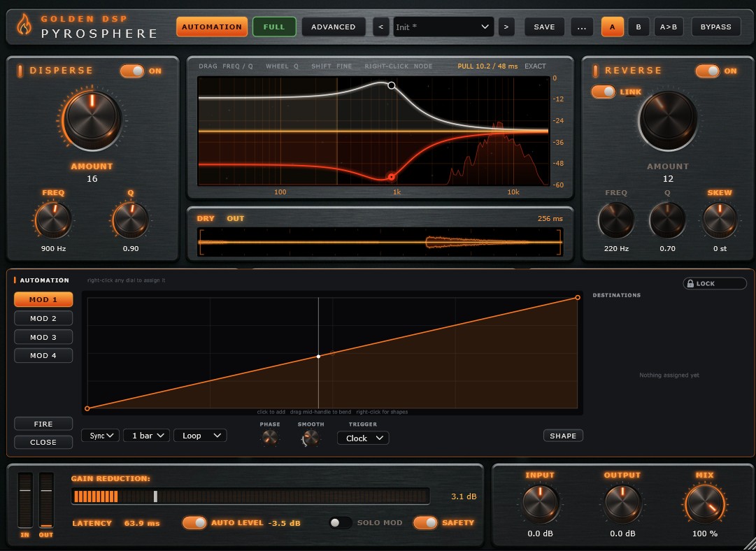Open the Init preset dropdown
This screenshot has height=551, width=756.
(x=443, y=27)
